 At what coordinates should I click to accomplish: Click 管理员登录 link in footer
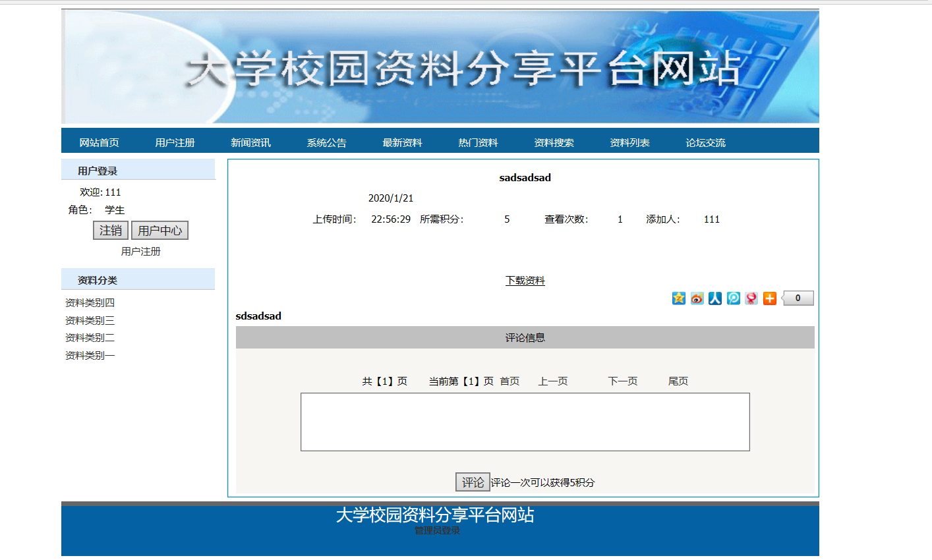[x=437, y=531]
